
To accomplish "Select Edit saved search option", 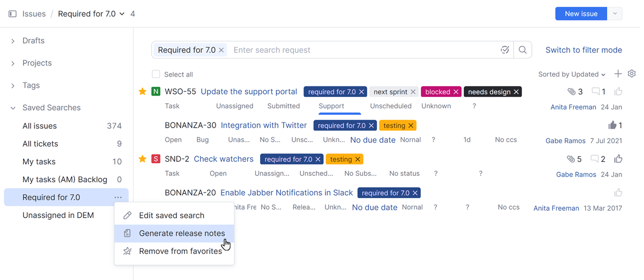I will [x=172, y=216].
